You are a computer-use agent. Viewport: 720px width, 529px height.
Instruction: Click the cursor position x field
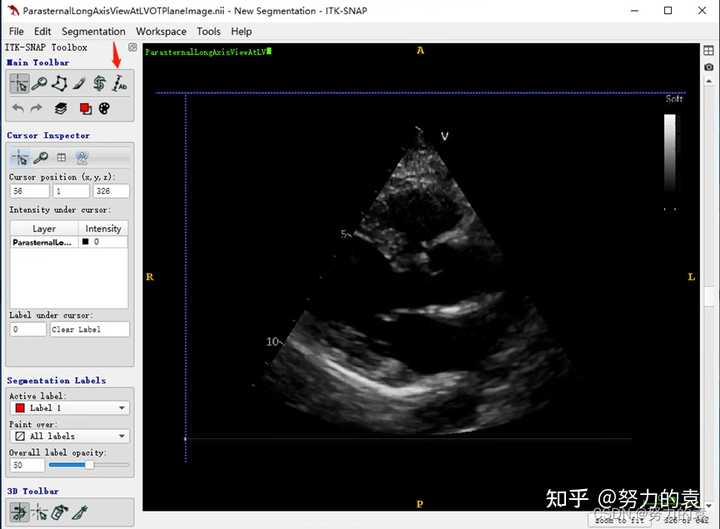point(29,191)
